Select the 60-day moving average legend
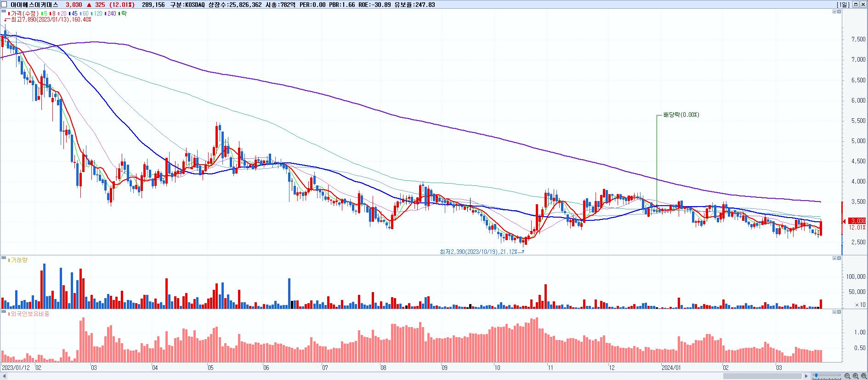This screenshot has width=868, height=380. (84, 14)
